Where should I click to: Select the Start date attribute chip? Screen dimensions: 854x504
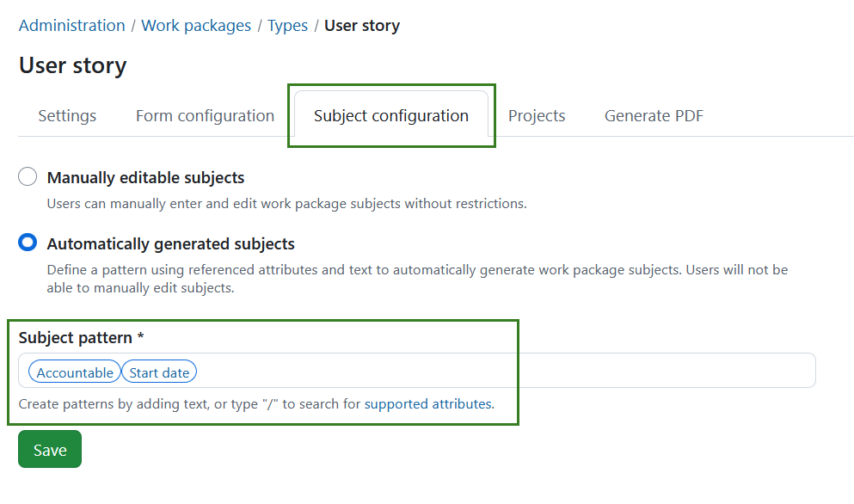[x=158, y=372]
